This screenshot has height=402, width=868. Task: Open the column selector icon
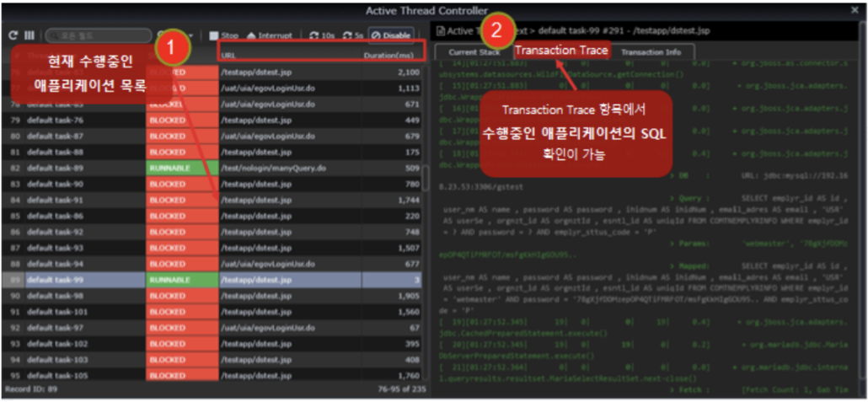[29, 35]
